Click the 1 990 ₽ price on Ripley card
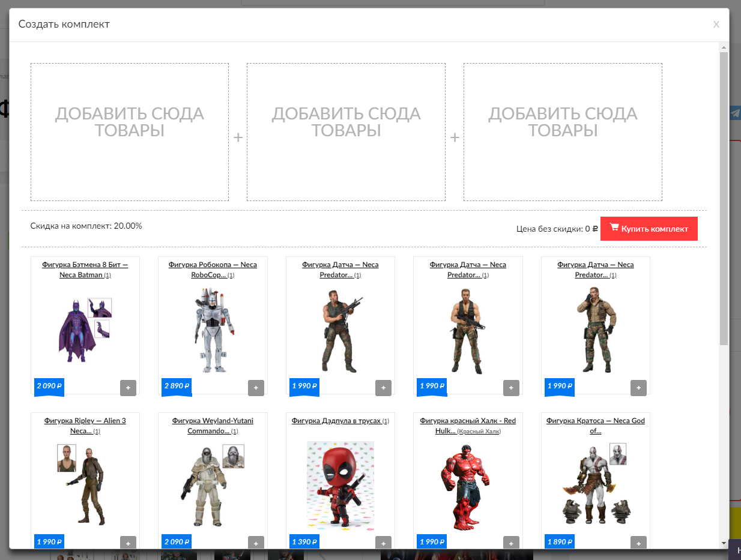741x560 pixels. point(49,542)
